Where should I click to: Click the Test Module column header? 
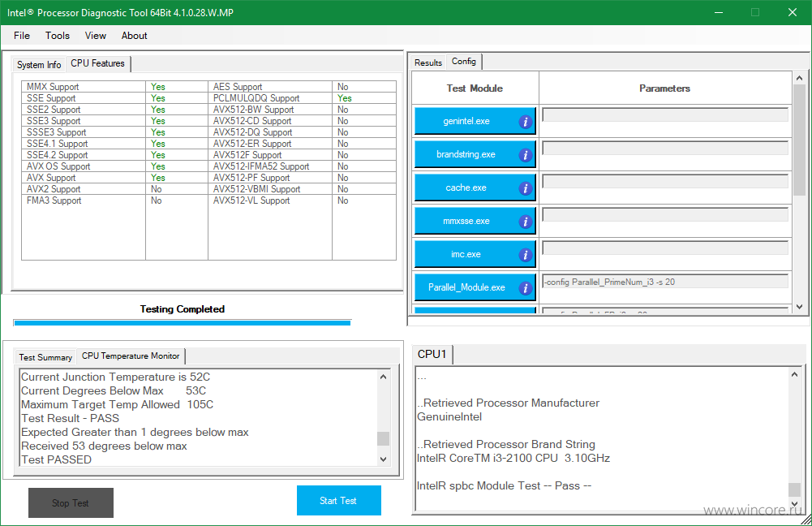[475, 88]
